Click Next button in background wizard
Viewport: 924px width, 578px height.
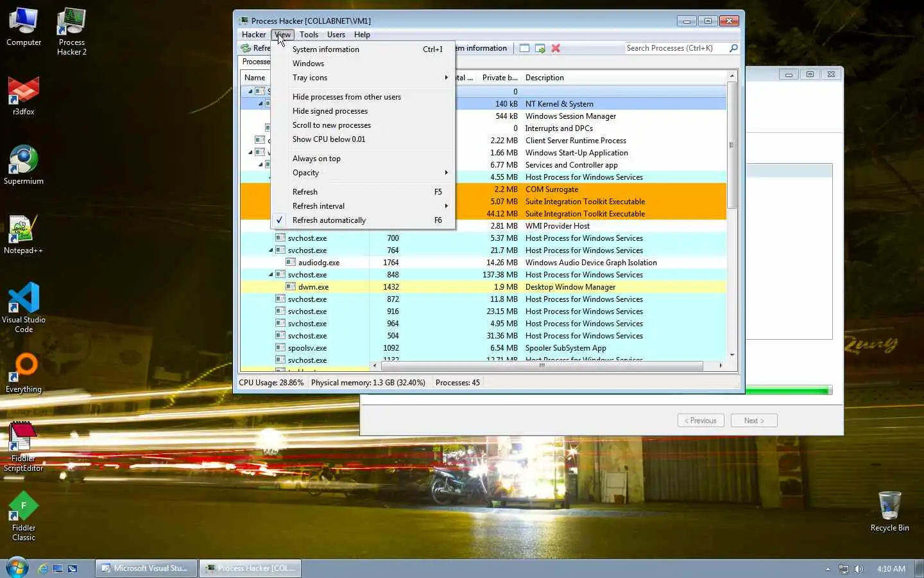pyautogui.click(x=754, y=421)
